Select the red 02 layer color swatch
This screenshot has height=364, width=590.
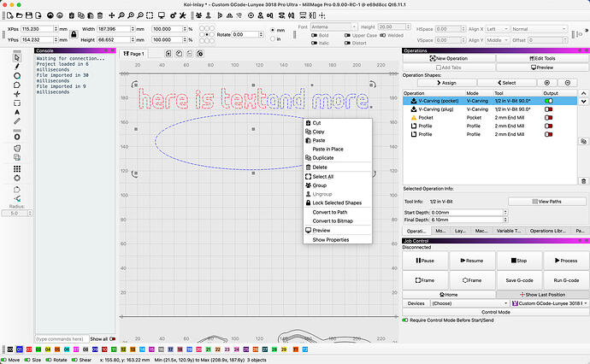[29, 349]
